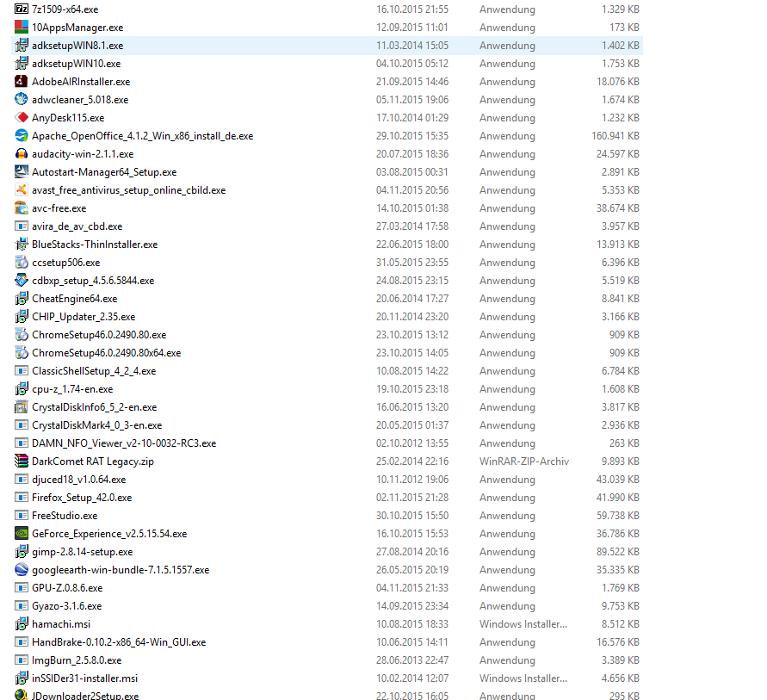Click the cdbxp_setup_4.5.6.5844.exe icon

pos(21,281)
